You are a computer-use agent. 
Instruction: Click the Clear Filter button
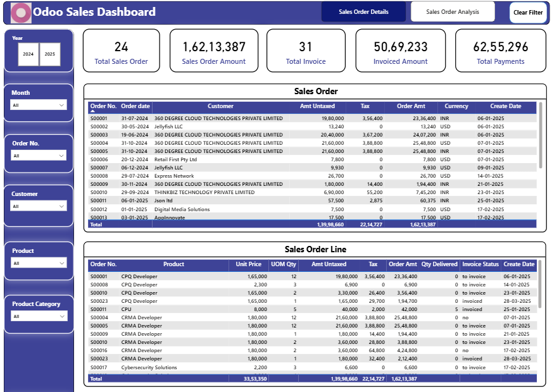(x=528, y=13)
